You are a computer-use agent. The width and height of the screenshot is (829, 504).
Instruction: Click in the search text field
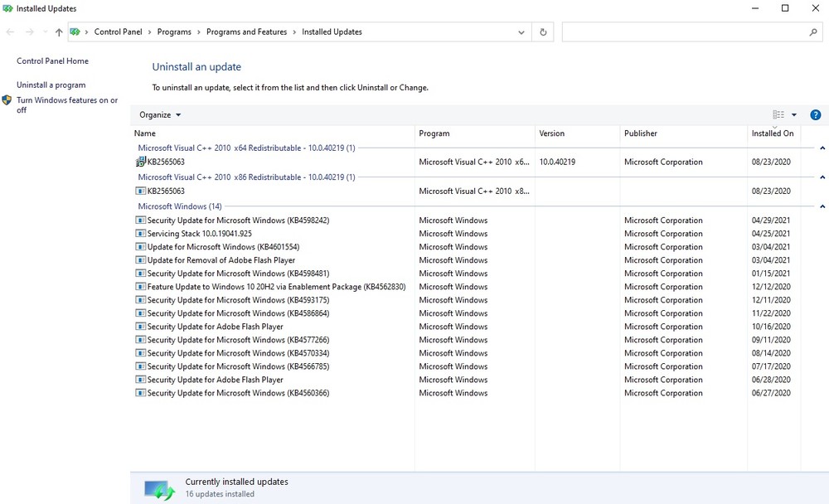[684, 32]
